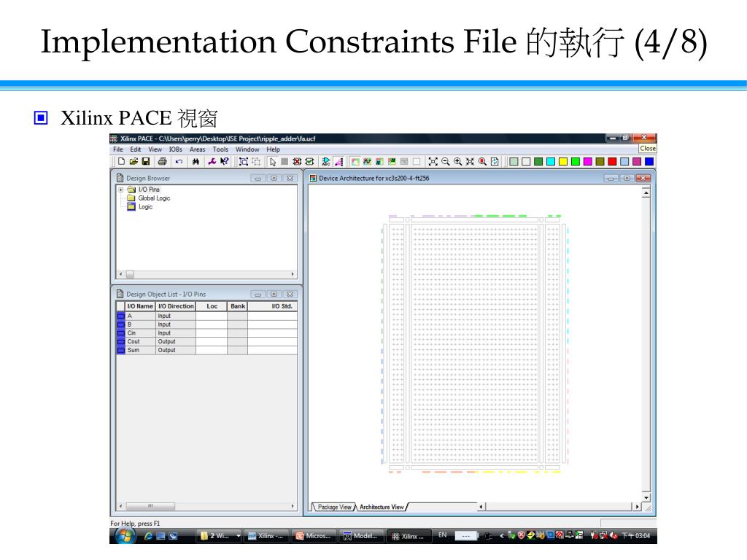Click the assign area rectangle icon
The image size is (747, 560).
point(244,162)
